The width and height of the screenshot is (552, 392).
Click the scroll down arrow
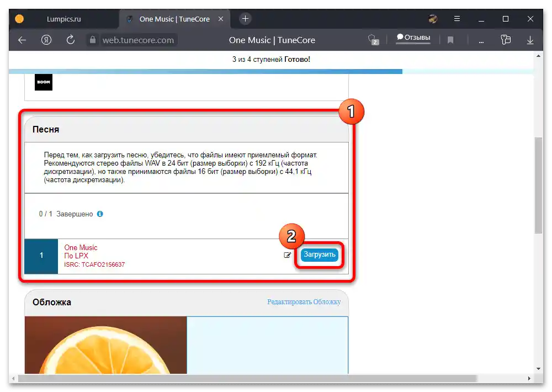click(538, 369)
